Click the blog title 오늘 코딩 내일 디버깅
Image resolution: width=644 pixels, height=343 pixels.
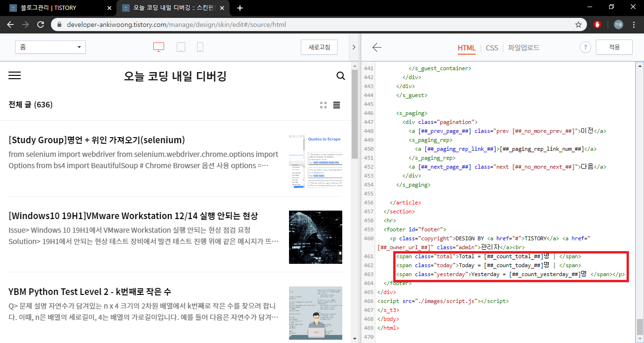pyautogui.click(x=175, y=76)
